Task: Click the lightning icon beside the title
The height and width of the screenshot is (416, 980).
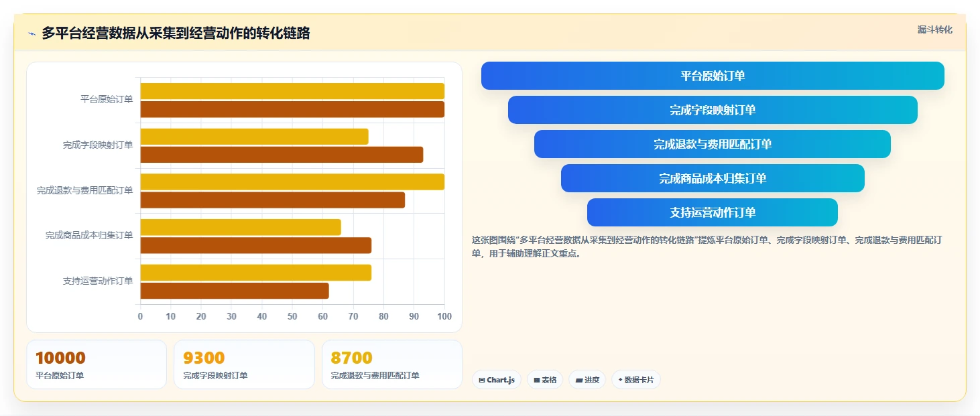Action: 32,33
